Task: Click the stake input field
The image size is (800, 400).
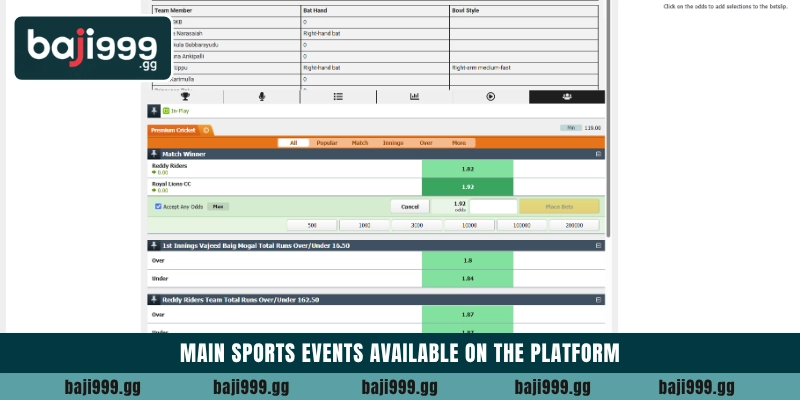Action: coord(493,207)
